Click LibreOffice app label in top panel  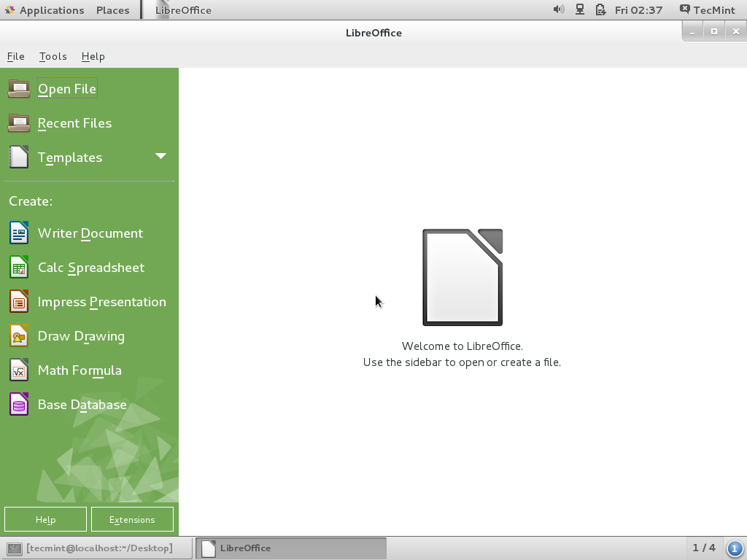click(183, 10)
